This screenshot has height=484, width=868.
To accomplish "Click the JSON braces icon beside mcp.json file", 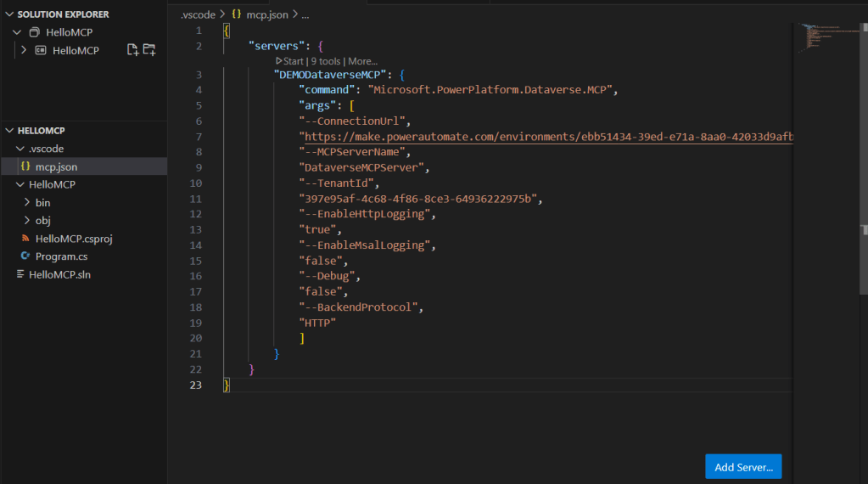I will tap(25, 166).
